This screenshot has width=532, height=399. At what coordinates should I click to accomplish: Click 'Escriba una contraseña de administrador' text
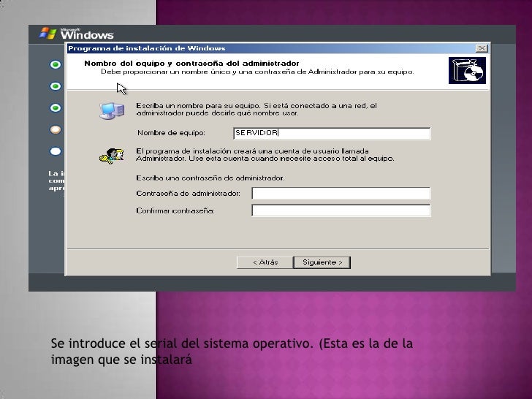pos(210,178)
